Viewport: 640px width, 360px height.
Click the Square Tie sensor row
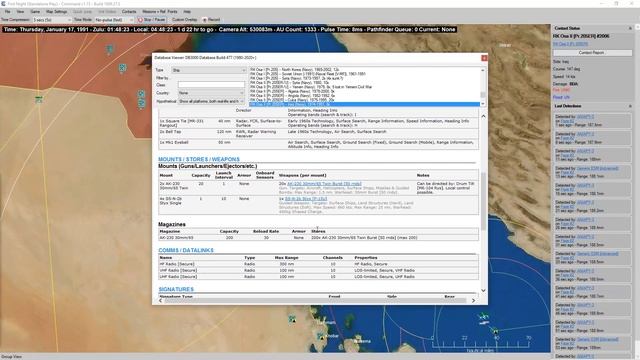(318, 123)
